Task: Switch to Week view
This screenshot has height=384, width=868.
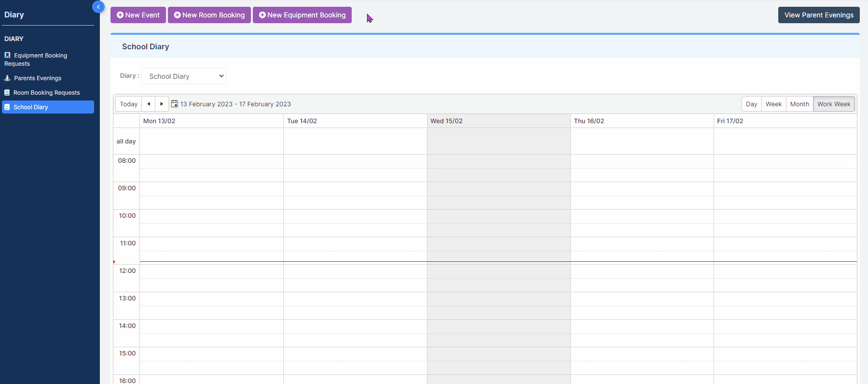Action: click(x=773, y=104)
